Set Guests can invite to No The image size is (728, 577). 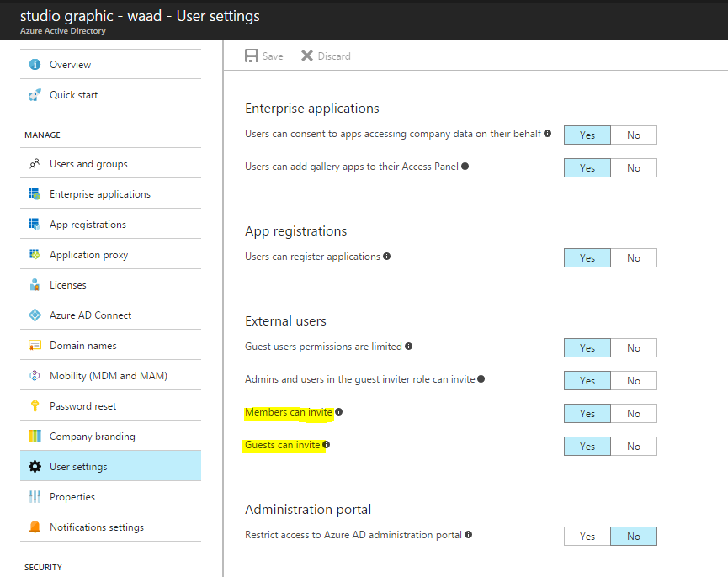point(634,446)
